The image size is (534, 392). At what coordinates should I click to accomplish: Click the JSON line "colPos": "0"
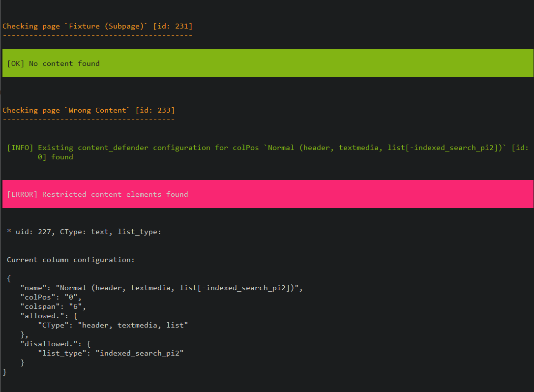[x=51, y=298]
